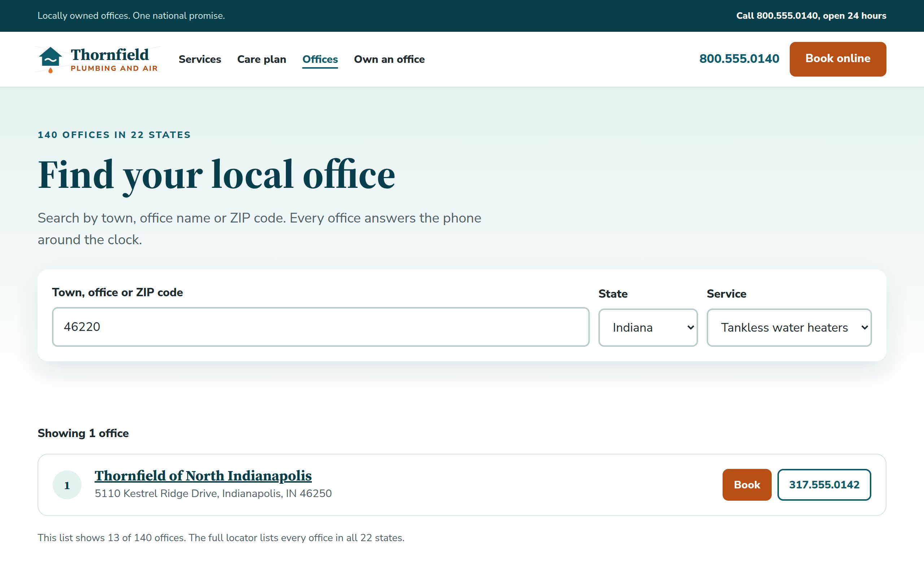
Task: Open Own an office page
Action: (x=389, y=59)
